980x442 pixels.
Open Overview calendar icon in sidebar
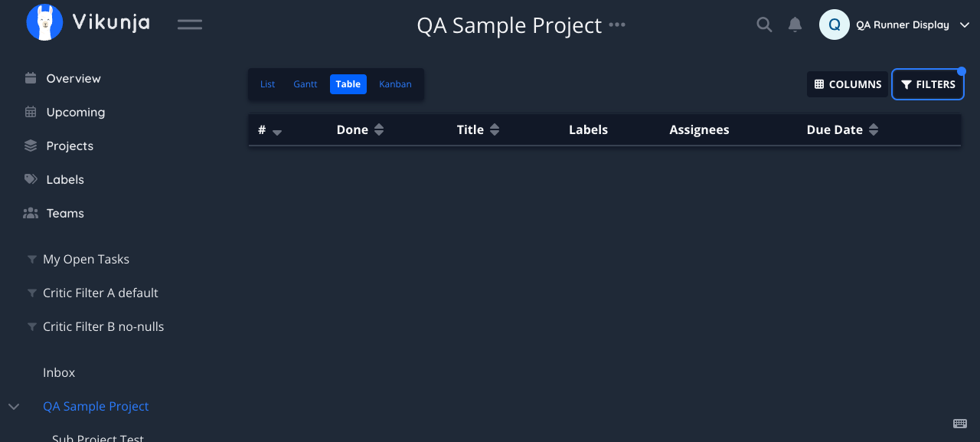(31, 78)
